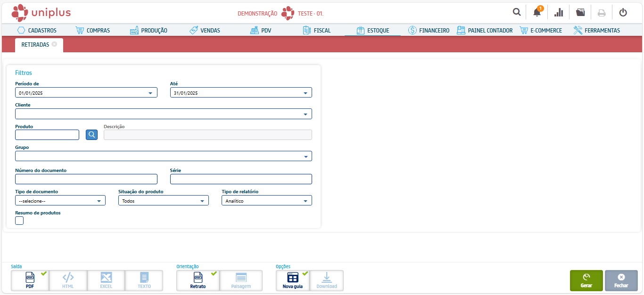Click the search magnifier icon in header
Viewport: 644px width, 295px height.
[517, 12]
